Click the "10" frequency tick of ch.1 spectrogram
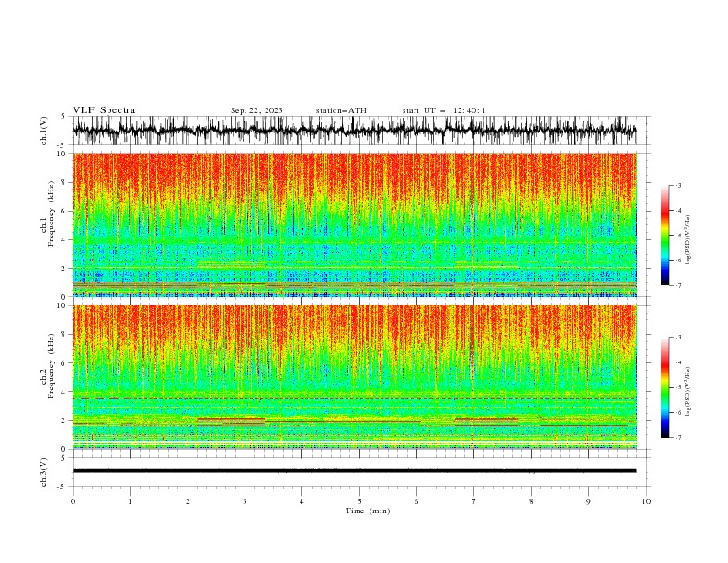This screenshot has height=563, width=728. click(63, 154)
